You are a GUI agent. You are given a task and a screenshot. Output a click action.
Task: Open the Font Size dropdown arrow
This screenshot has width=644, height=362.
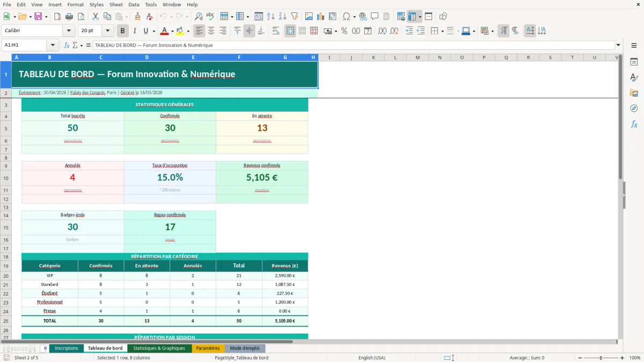[108, 31]
